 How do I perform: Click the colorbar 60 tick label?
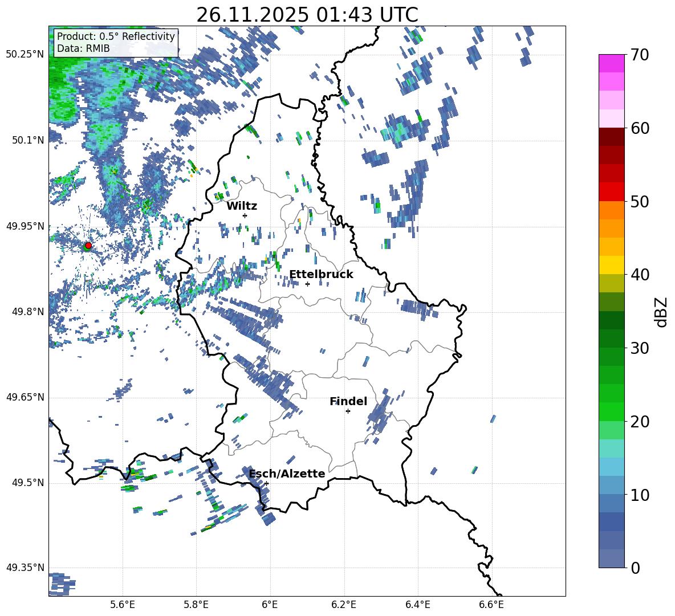(x=640, y=128)
